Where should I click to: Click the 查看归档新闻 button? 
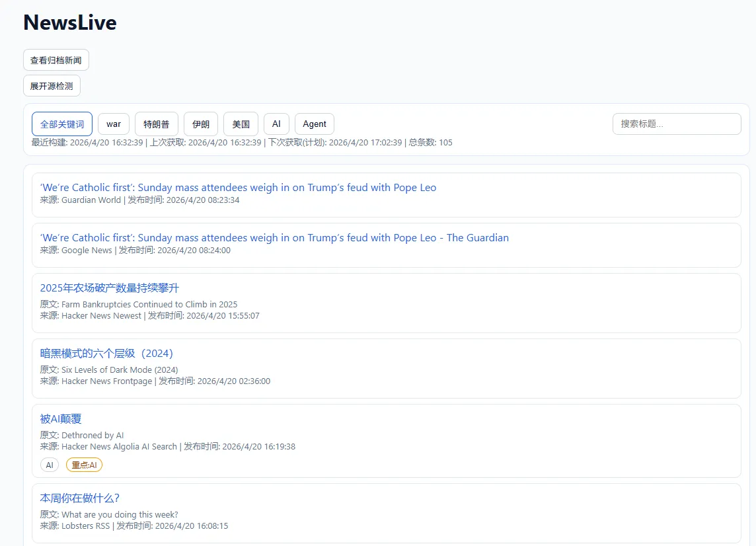56,60
